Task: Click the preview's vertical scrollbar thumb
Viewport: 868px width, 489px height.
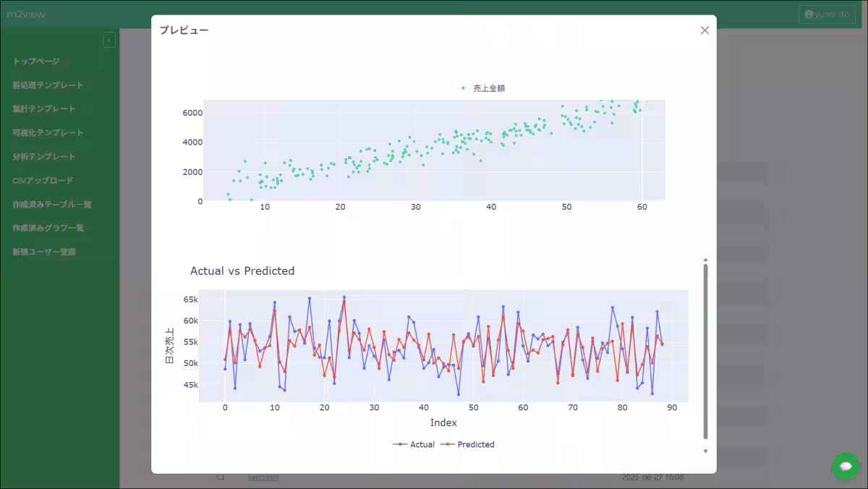Action: 705,351
